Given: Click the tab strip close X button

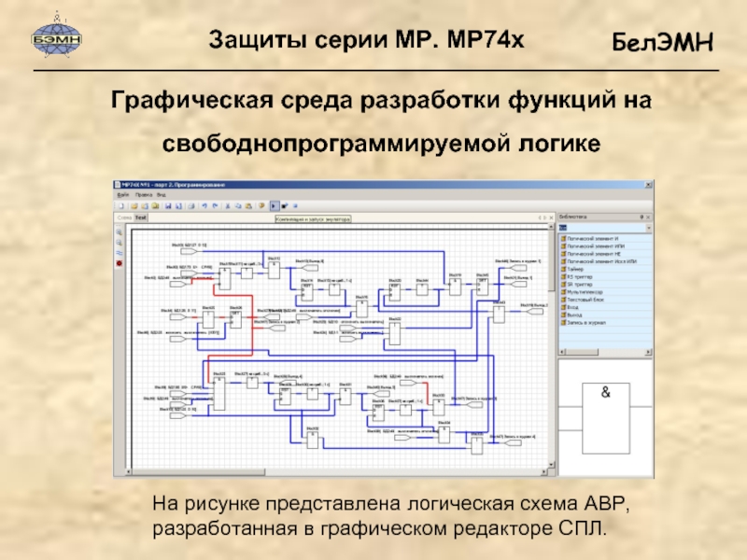Looking at the screenshot, I should [x=552, y=217].
